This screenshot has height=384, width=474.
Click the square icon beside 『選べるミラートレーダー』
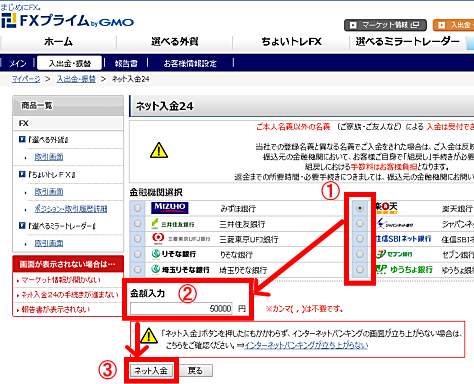point(22,226)
